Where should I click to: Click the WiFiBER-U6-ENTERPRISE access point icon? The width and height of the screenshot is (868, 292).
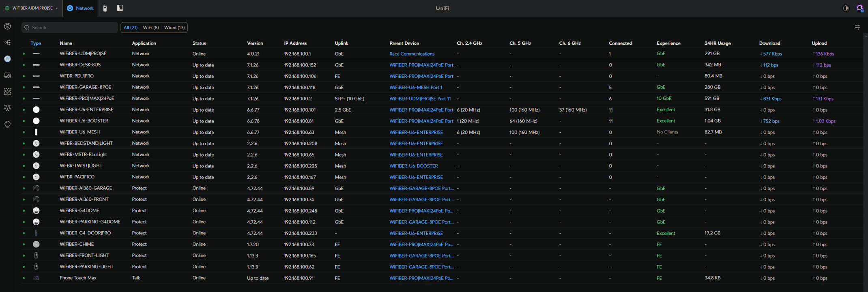(36, 109)
